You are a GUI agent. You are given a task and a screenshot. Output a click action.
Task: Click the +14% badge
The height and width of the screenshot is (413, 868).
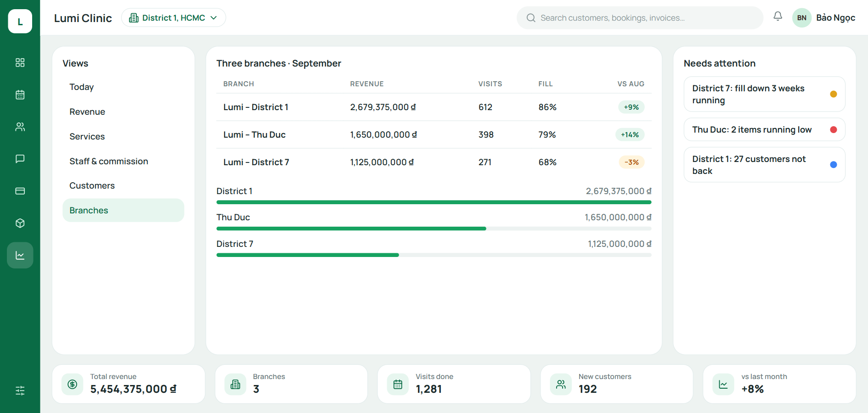point(630,135)
